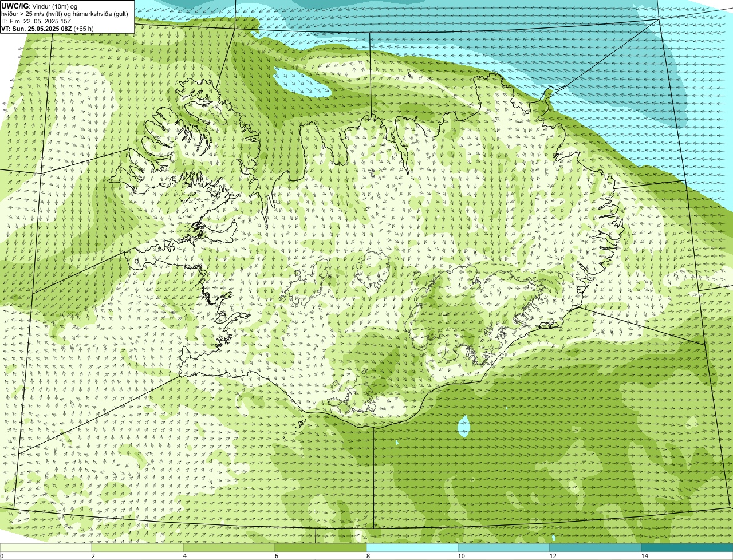
Task: Click the oval cyan wind patch north of Westfjords
Action: [x=302, y=82]
